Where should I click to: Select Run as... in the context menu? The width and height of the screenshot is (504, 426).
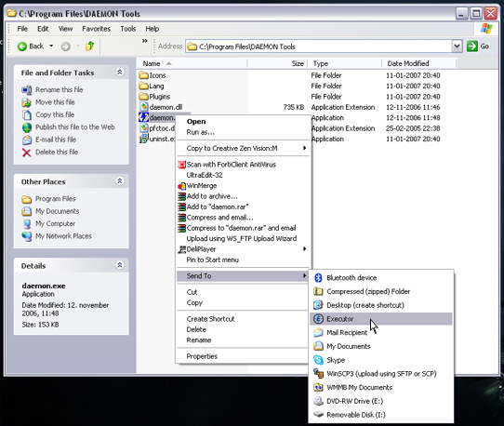[244, 132]
